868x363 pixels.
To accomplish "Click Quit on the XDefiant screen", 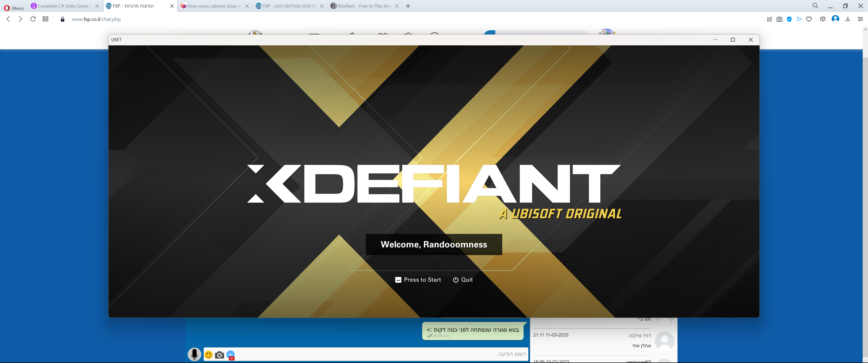I will click(x=463, y=280).
